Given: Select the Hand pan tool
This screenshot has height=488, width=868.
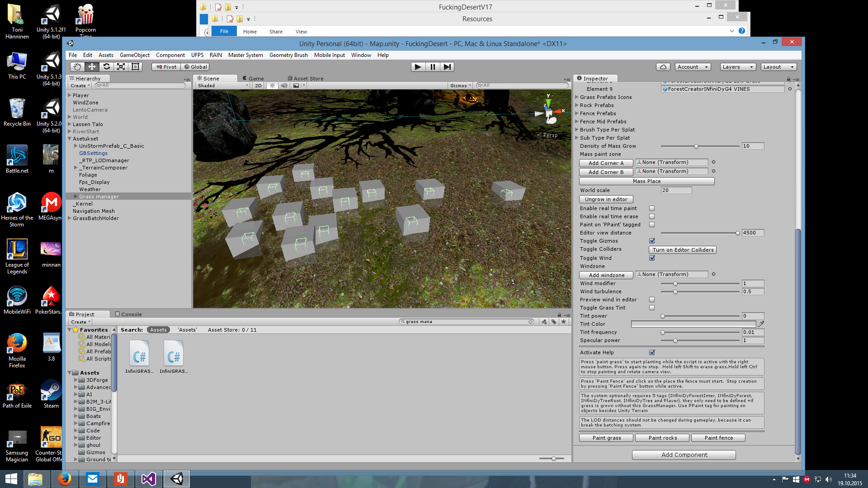Looking at the screenshot, I should coord(77,66).
